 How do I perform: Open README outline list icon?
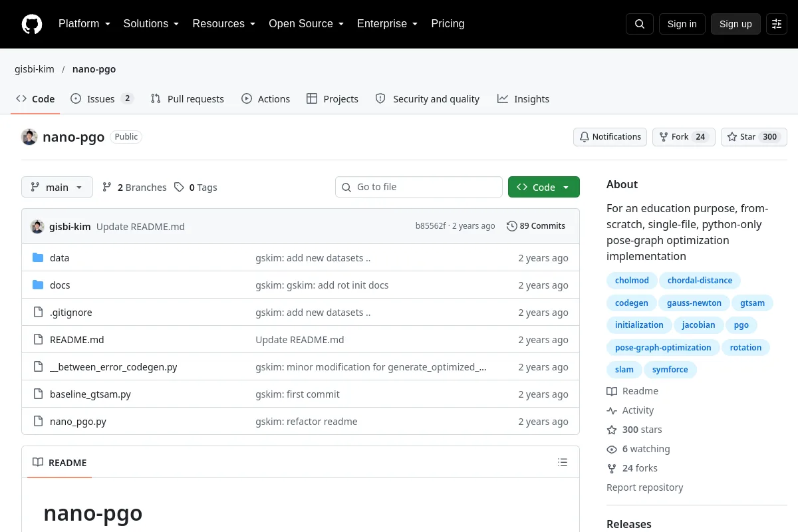click(x=563, y=462)
